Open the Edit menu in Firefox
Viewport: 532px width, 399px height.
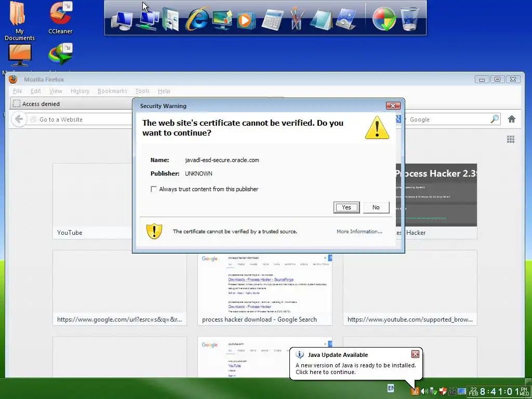tap(36, 91)
